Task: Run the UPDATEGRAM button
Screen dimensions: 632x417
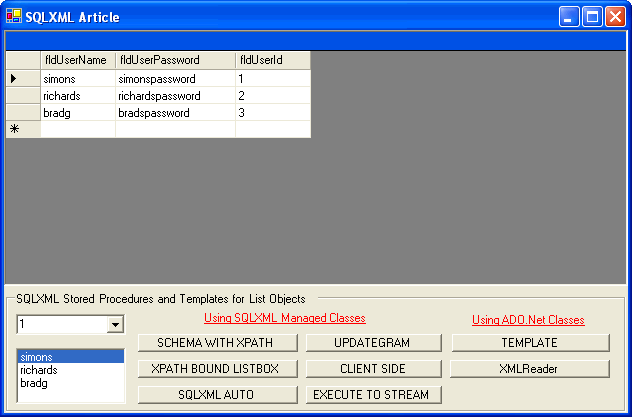Action: (374, 343)
